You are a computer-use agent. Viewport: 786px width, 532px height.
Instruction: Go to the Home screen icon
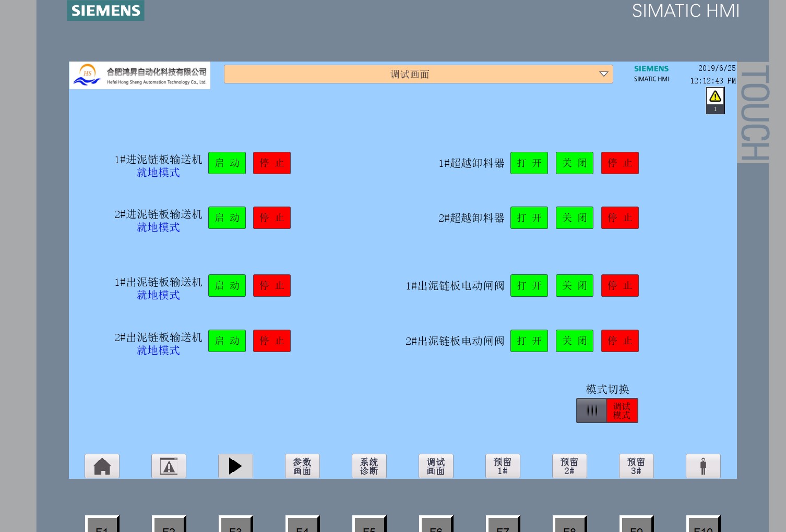point(102,466)
